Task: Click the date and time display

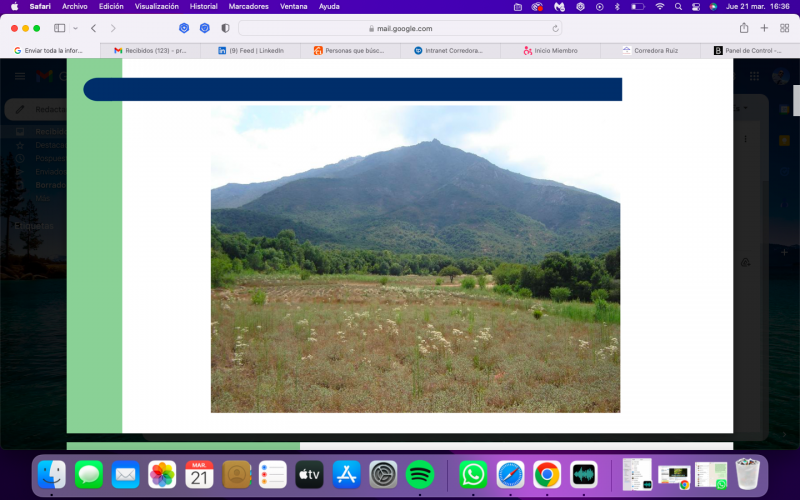Action: coord(758,7)
